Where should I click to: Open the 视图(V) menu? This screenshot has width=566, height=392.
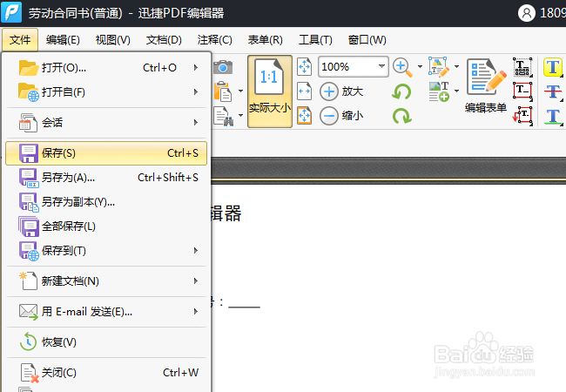112,40
